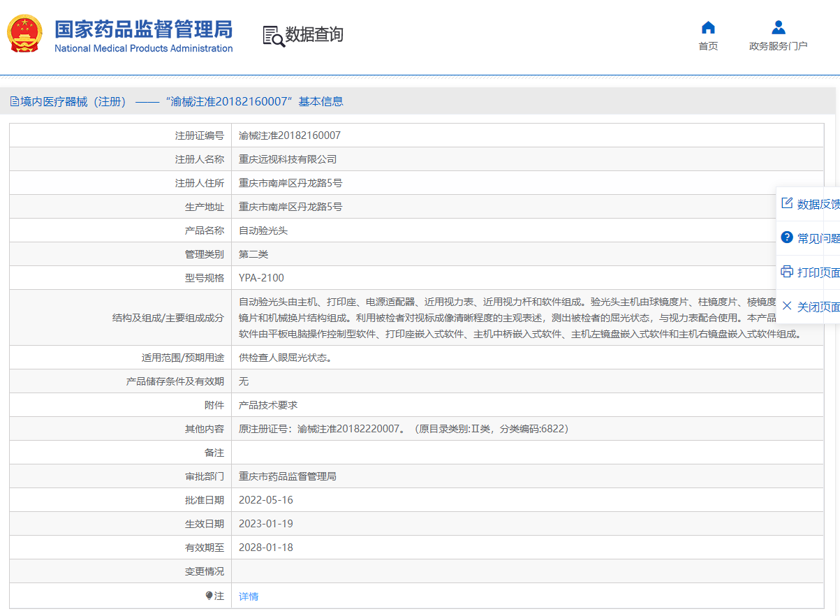The height and width of the screenshot is (616, 840).
Task: Click the 管理类别 label cell
Action: (121, 254)
